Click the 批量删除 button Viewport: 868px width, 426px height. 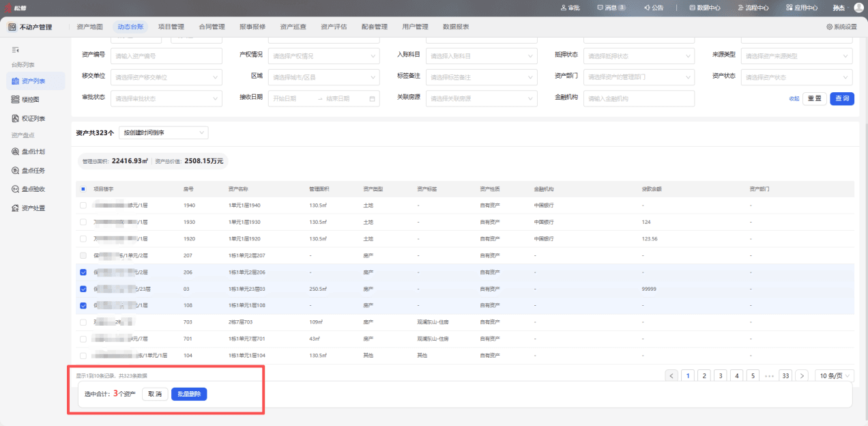pos(189,394)
